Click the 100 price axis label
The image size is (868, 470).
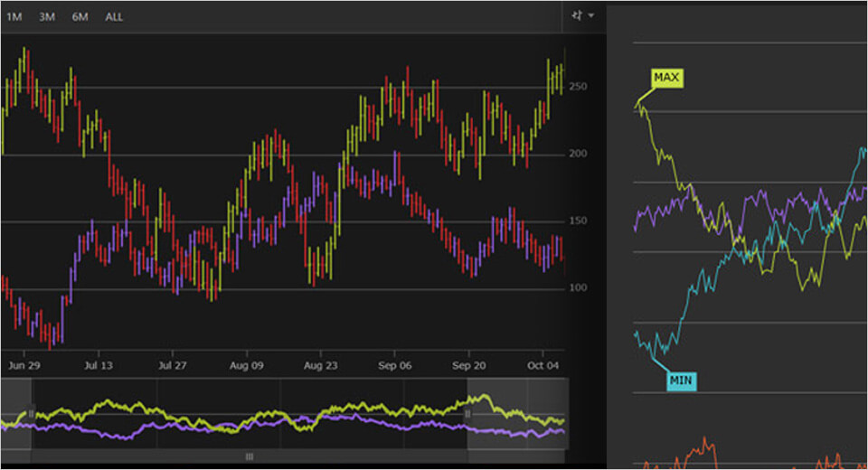click(579, 288)
